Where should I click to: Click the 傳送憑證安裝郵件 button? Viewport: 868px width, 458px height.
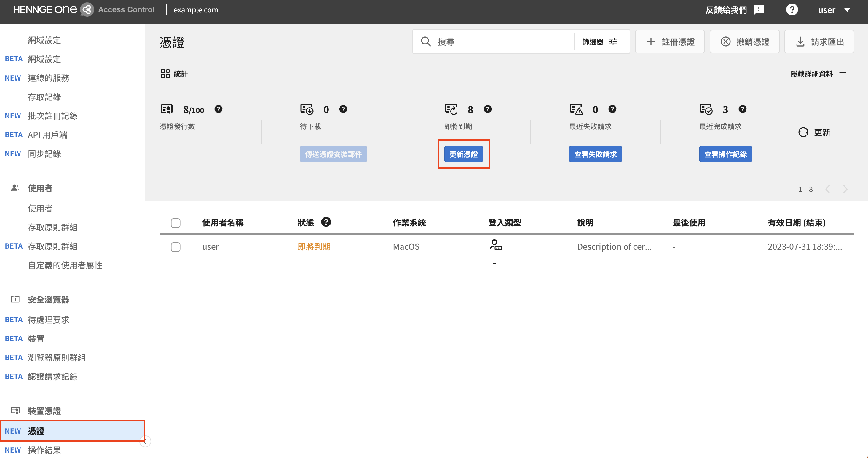pos(333,154)
